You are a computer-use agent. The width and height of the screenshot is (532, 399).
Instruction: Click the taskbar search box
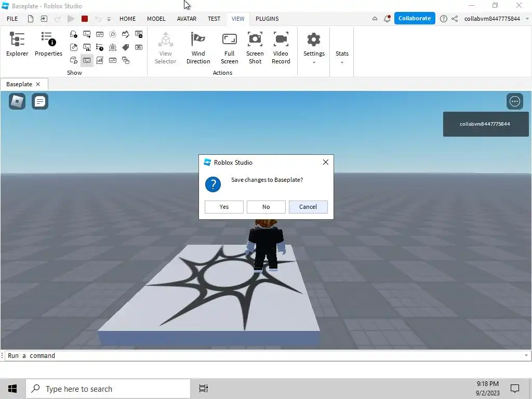point(108,389)
